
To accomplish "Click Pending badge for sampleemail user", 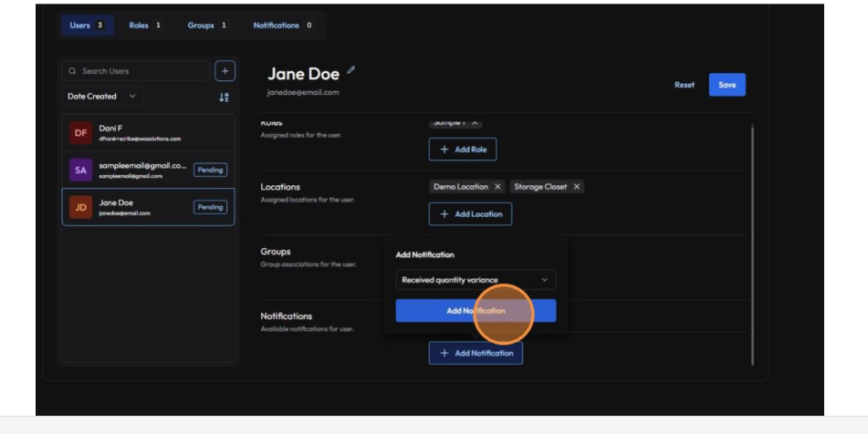I will coord(210,170).
